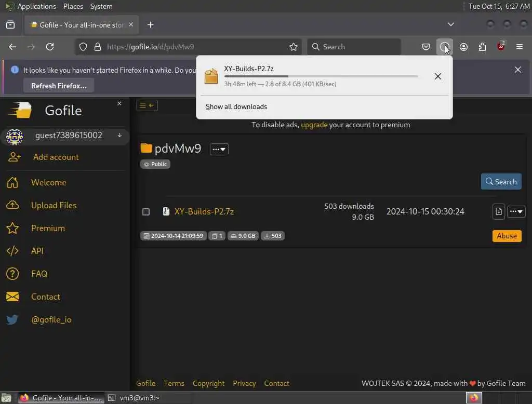Click the Firefox Search box
Screen dimensions: 532x404
(354, 47)
